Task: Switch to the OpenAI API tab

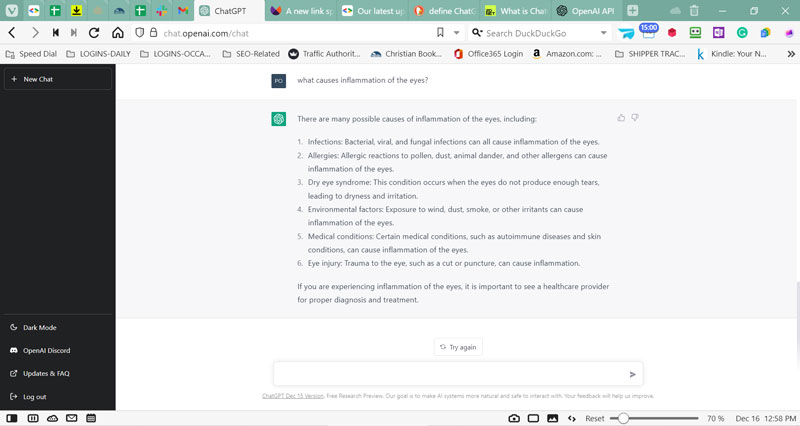Action: point(588,11)
